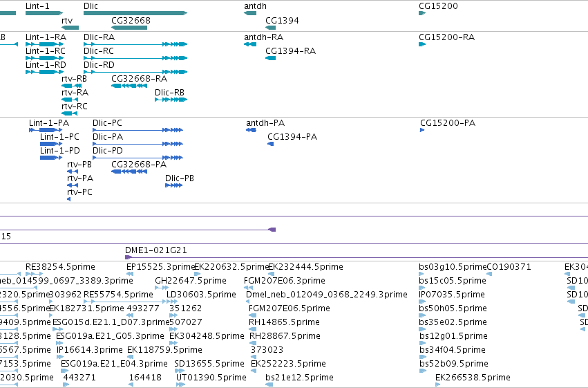The height and width of the screenshot is (388, 588).
Task: Select the DME1-021G21 clone feature
Action: (357, 257)
